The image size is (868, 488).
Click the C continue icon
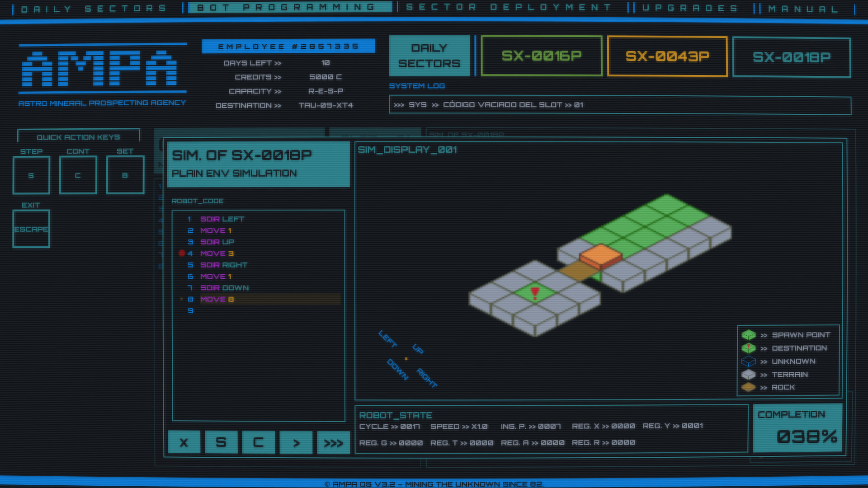(x=259, y=442)
